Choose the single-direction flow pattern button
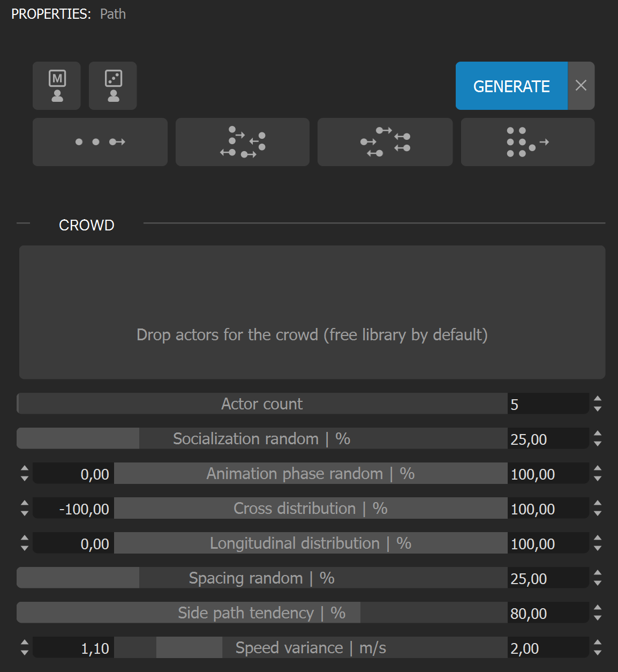Image resolution: width=618 pixels, height=672 pixels. click(100, 142)
